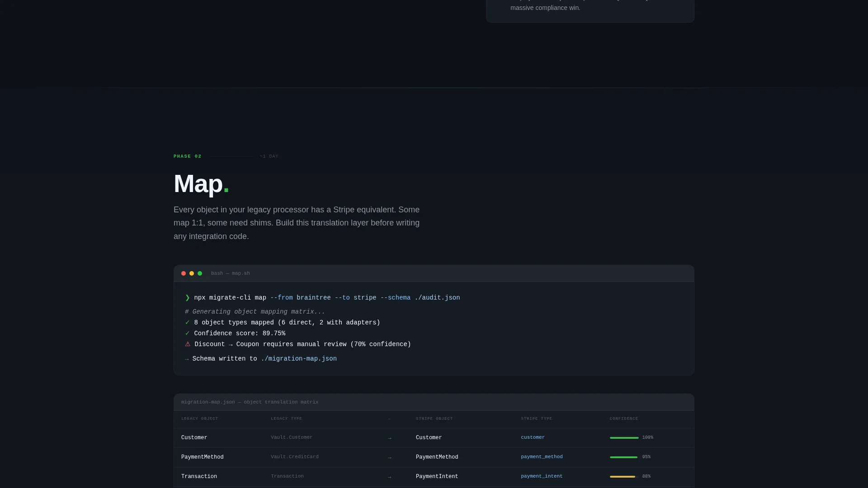Click the 'STRIPE TYPE' column header
Image resolution: width=868 pixels, height=488 pixels.
point(536,419)
